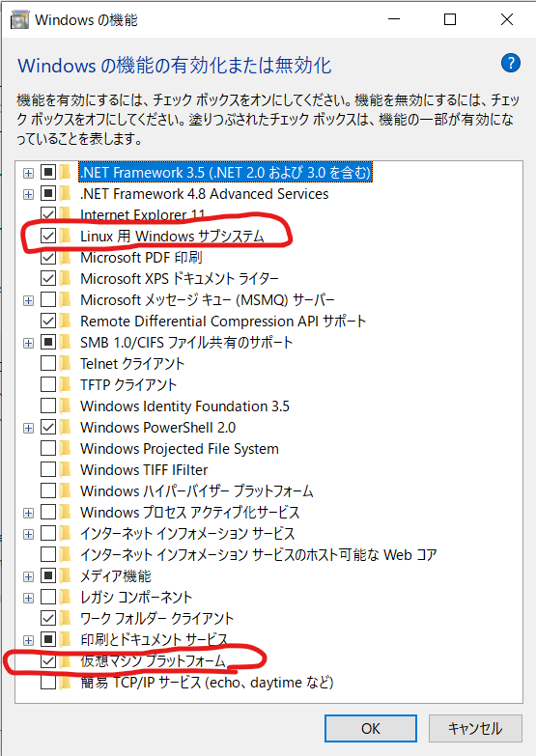Enable the Telnet クライアント checkbox
Viewport: 536px width, 756px height.
(x=48, y=363)
